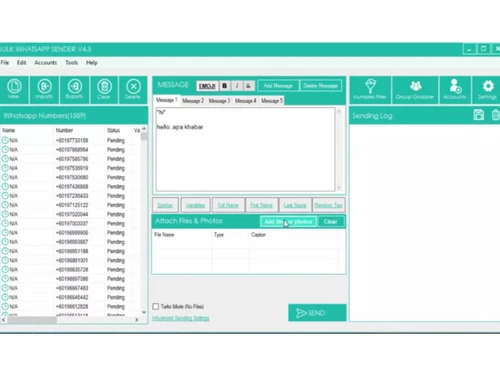
Task: Open the Numbers Filter funnel icon
Action: [370, 89]
